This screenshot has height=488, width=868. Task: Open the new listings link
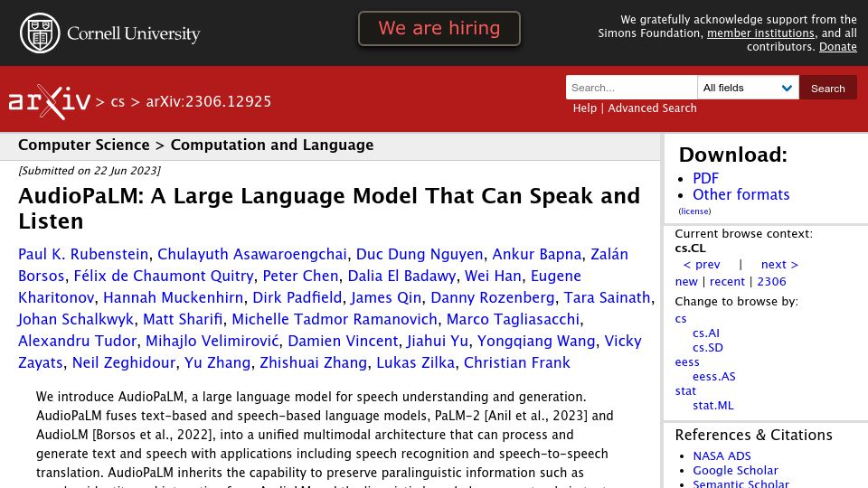click(x=686, y=282)
